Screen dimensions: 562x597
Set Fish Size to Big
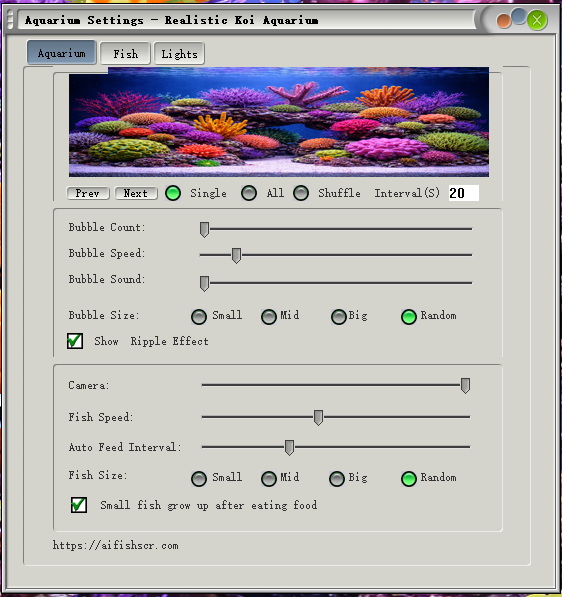click(337, 479)
